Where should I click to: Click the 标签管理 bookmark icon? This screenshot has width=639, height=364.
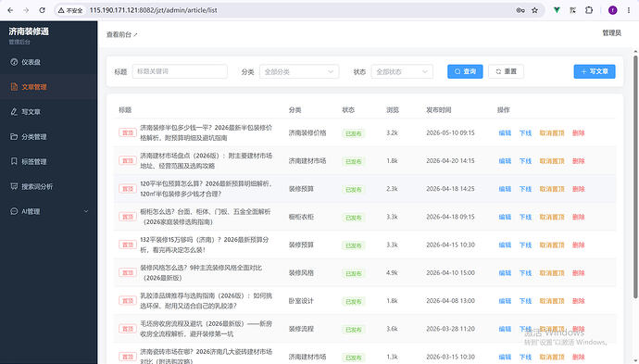tap(14, 161)
